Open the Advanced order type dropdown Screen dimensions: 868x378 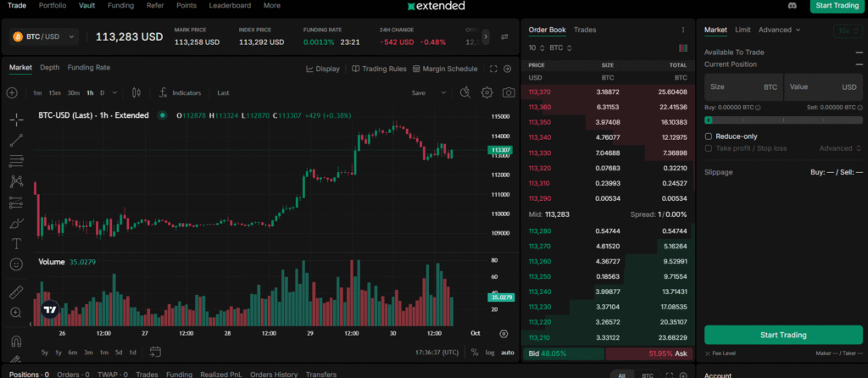point(780,30)
